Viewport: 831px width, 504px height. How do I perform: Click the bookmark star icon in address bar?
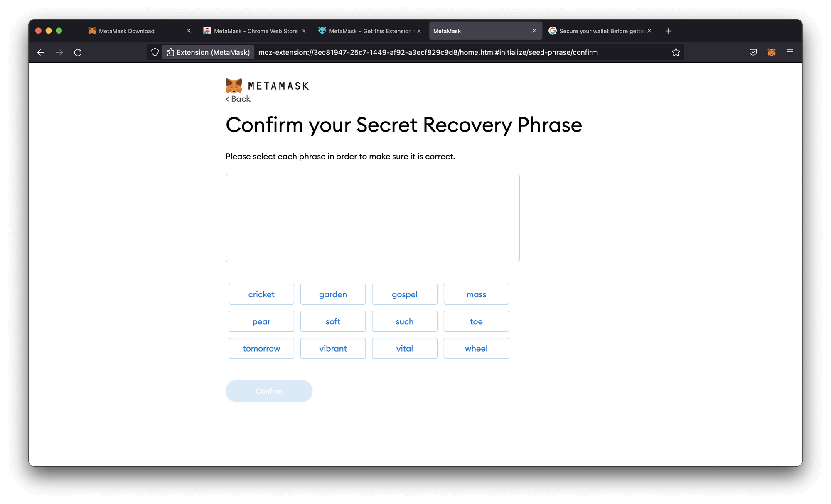(677, 52)
